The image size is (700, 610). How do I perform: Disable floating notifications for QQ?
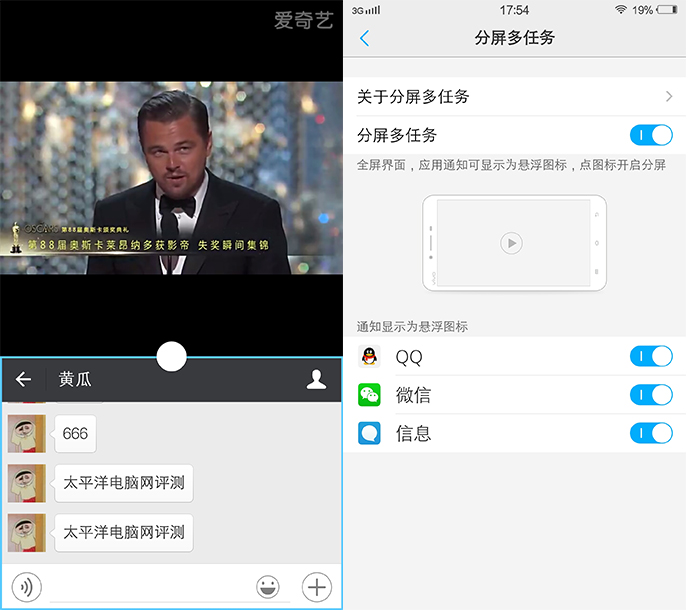point(651,356)
